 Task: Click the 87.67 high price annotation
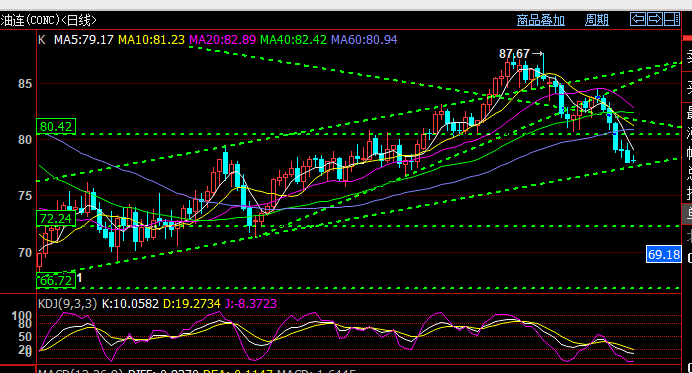pos(514,54)
